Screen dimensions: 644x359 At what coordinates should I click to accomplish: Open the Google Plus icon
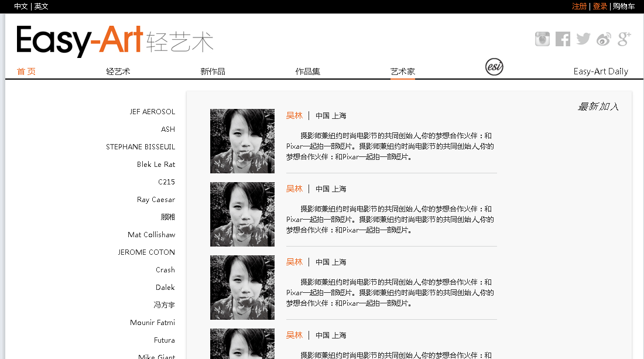tap(624, 39)
